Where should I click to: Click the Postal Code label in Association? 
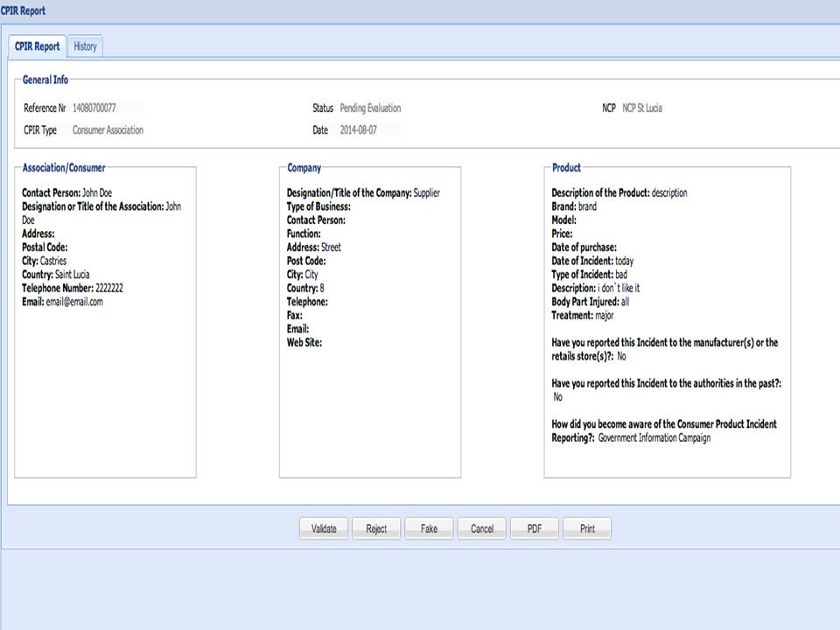coord(45,248)
